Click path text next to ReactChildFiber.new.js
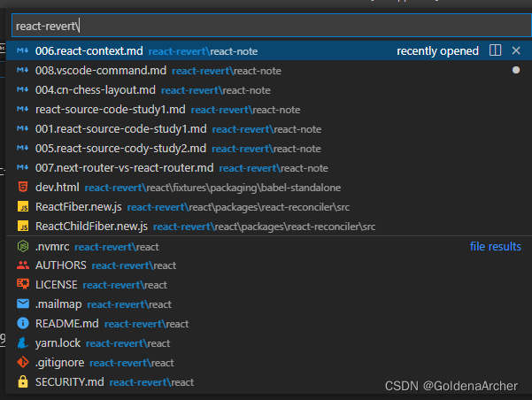Image resolution: width=532 pixels, height=400 pixels. pos(265,227)
